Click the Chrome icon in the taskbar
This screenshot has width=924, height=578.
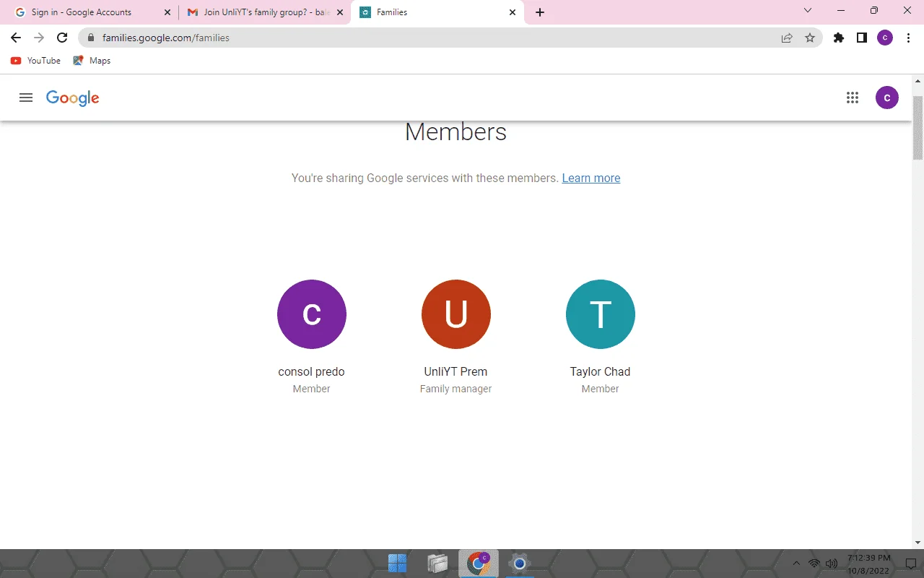(478, 564)
